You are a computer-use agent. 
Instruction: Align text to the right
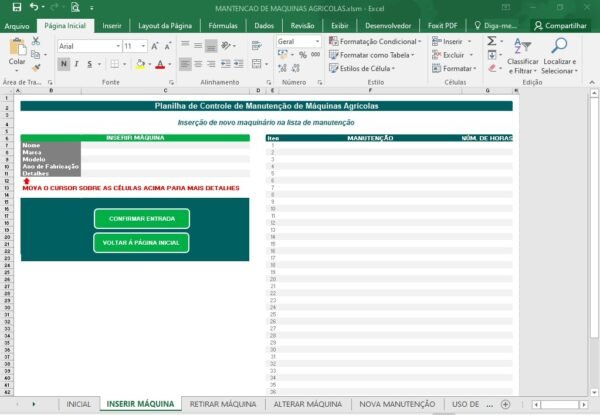click(x=211, y=63)
